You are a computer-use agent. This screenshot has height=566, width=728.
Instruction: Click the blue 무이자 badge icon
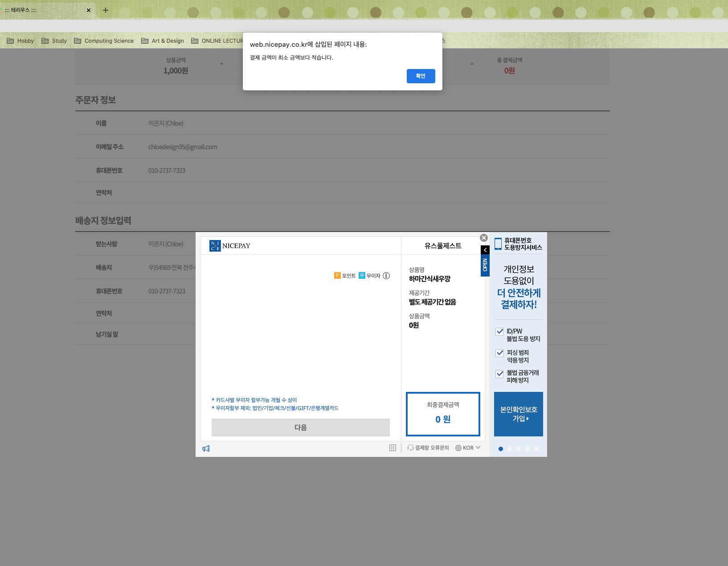click(x=362, y=276)
